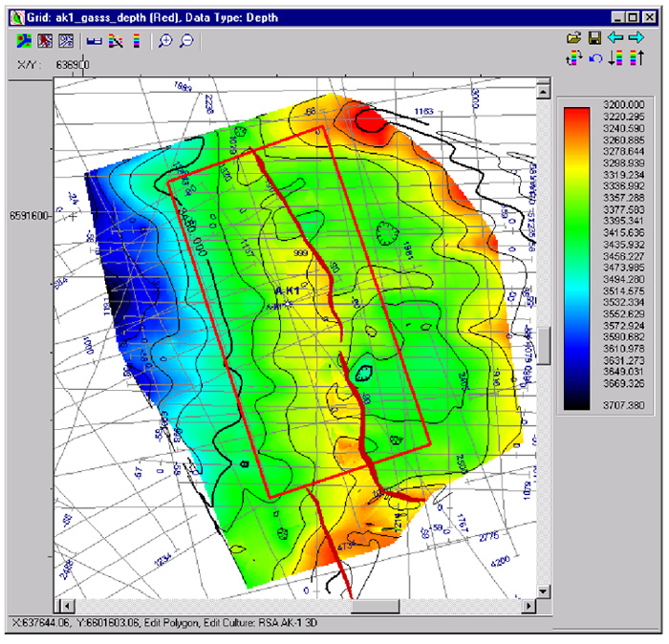Maximize the grid window
The image size is (669, 644).
(633, 17)
